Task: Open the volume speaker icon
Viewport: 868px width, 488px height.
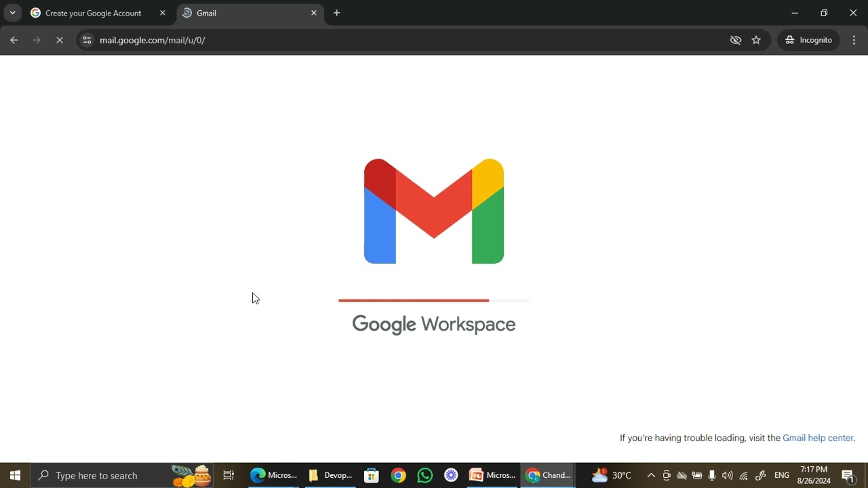Action: 728,475
